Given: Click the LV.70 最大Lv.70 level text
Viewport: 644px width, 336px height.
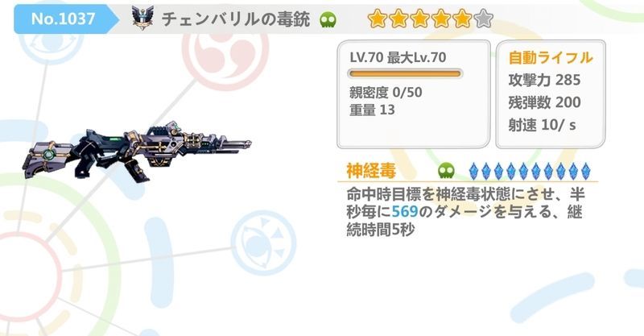Looking at the screenshot, I should [x=398, y=57].
